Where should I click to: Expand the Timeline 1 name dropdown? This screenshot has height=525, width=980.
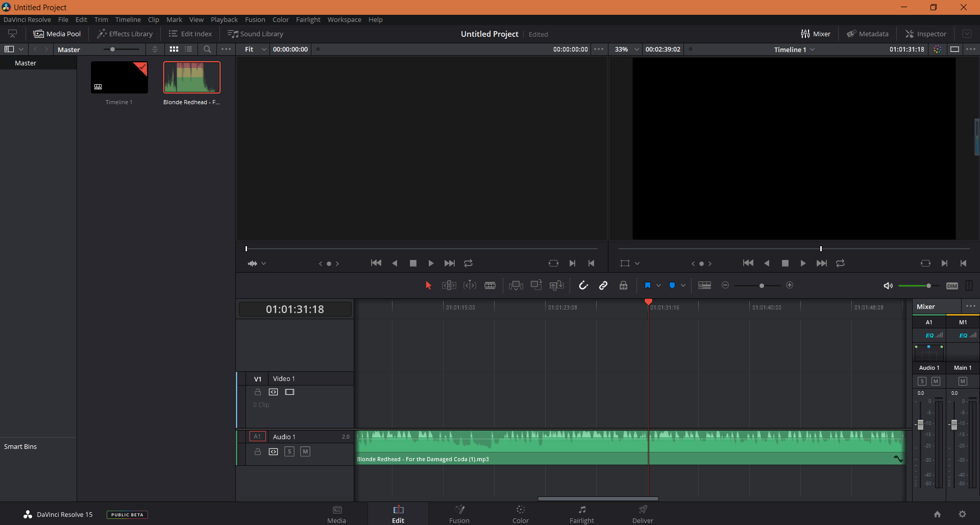point(812,50)
